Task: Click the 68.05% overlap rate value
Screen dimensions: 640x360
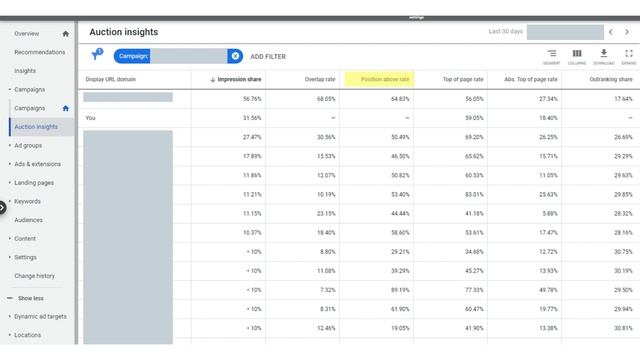Action: coord(326,99)
